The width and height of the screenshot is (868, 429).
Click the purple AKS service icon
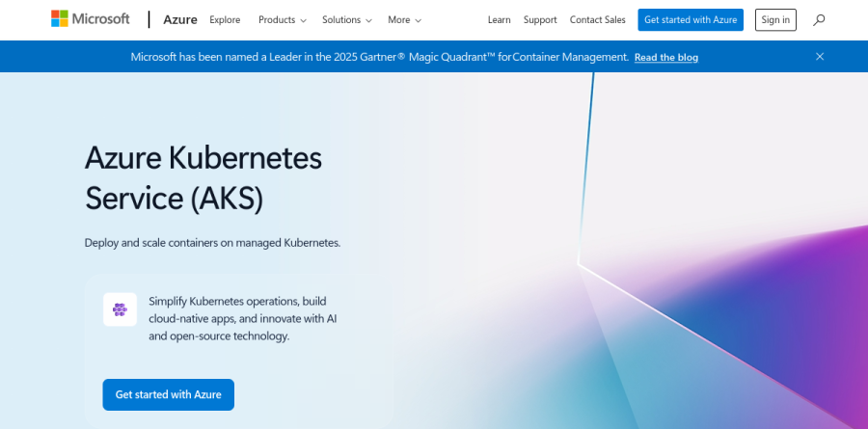120,309
